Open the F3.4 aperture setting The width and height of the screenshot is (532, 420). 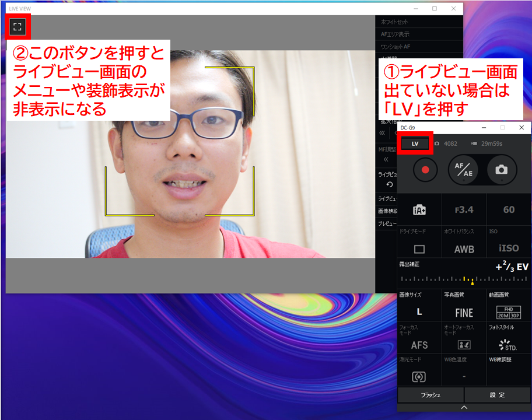tap(464, 210)
